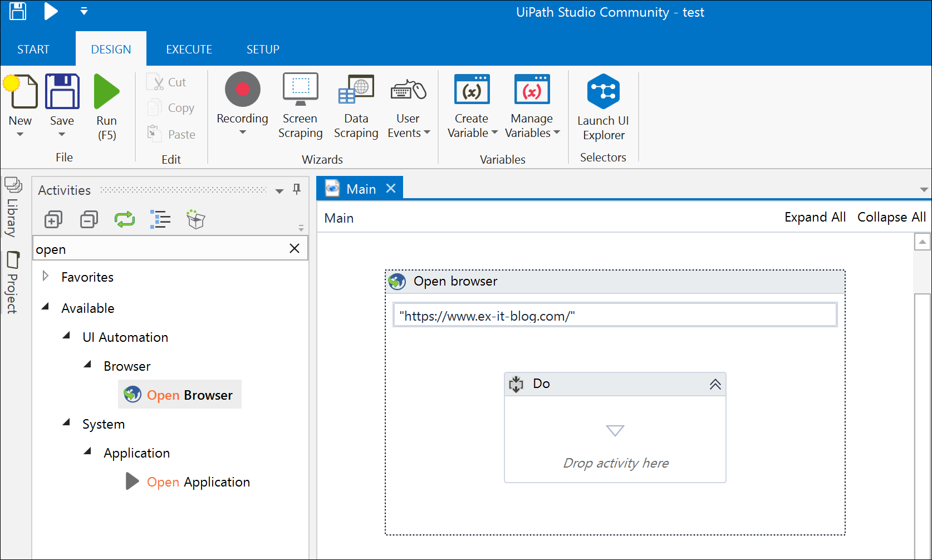Open the User Events dropdown arrow

[427, 132]
